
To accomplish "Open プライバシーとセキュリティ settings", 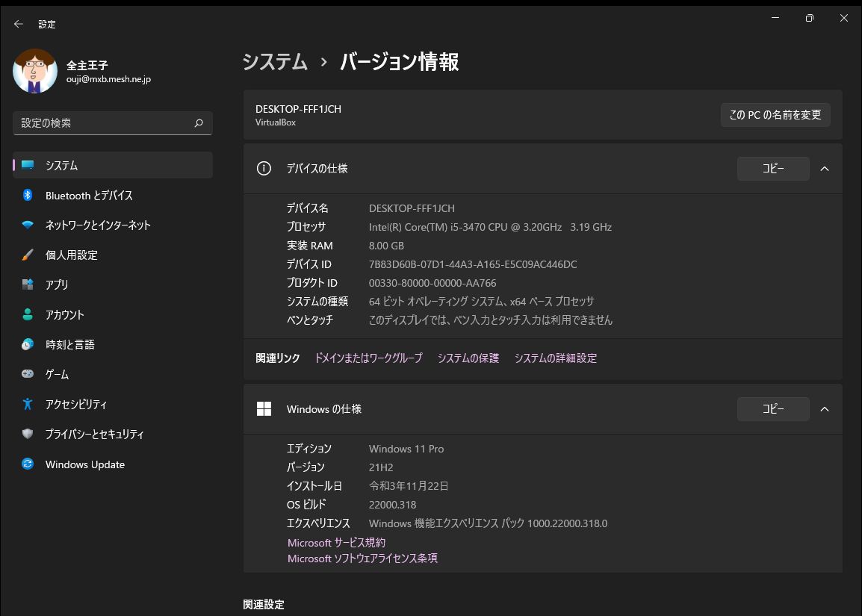I will [x=113, y=434].
